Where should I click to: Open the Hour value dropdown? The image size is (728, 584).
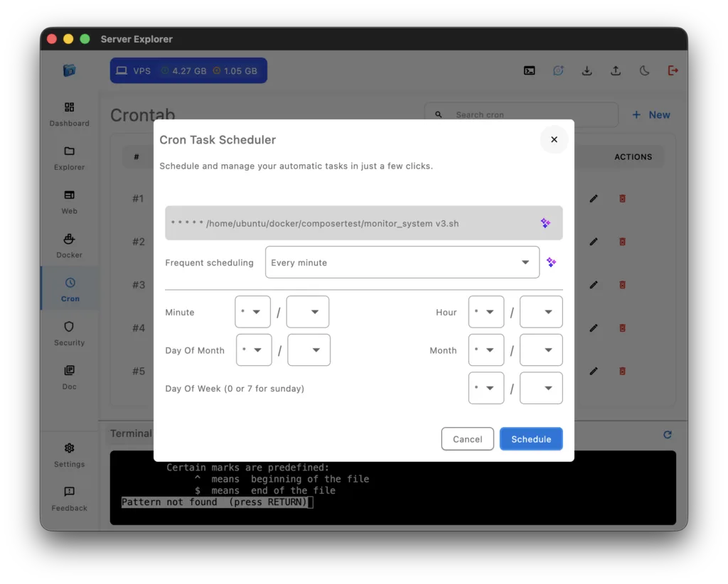486,312
